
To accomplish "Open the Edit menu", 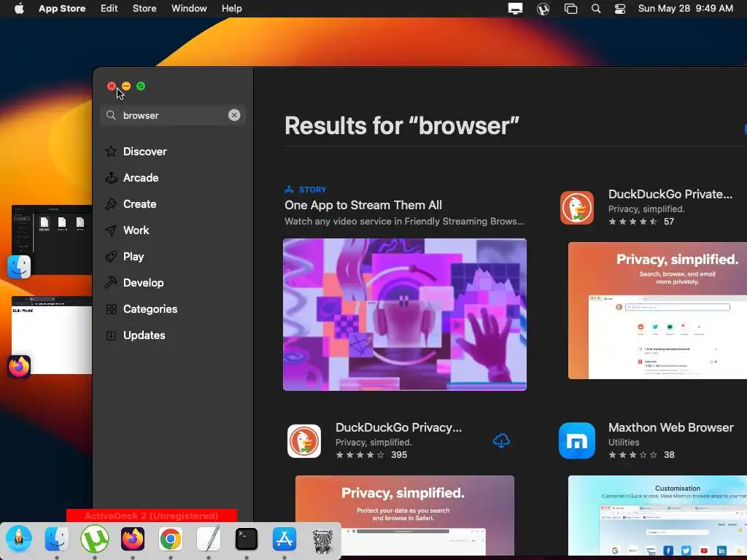I will point(109,9).
